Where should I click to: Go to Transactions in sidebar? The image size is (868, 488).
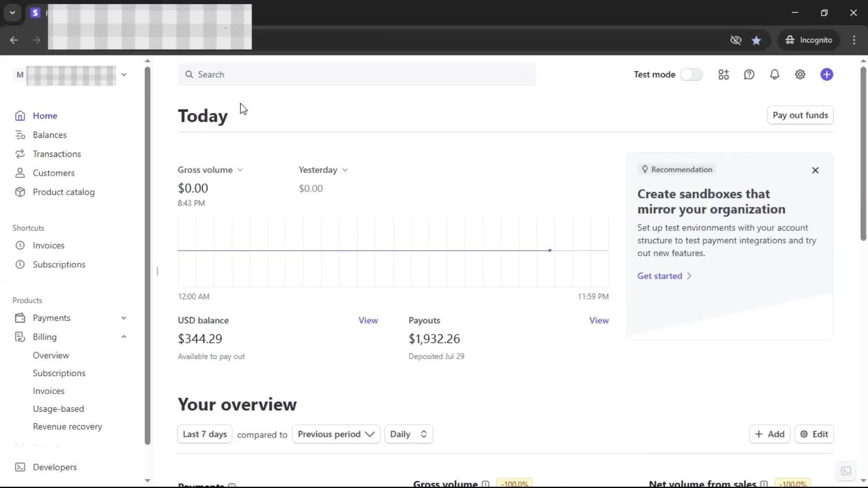point(57,154)
